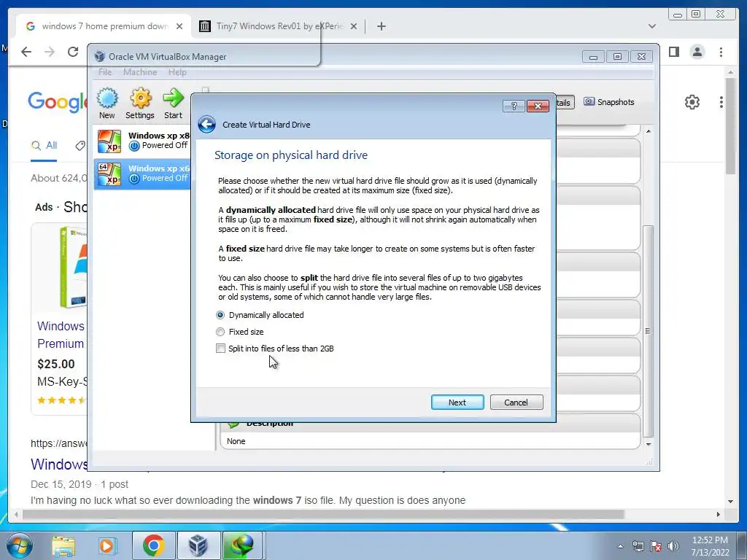Open Google search settings gear
Screen dimensions: 747x560
[x=692, y=102]
